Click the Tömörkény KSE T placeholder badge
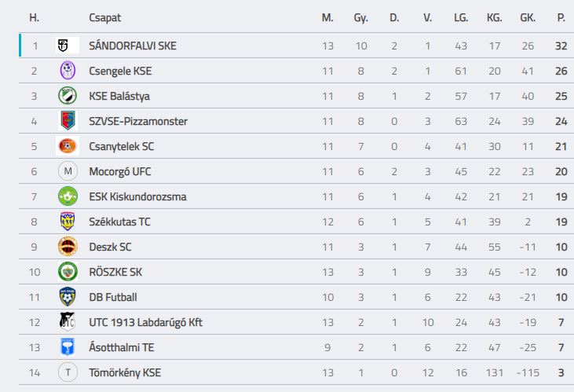The image size is (574, 392). [68, 372]
